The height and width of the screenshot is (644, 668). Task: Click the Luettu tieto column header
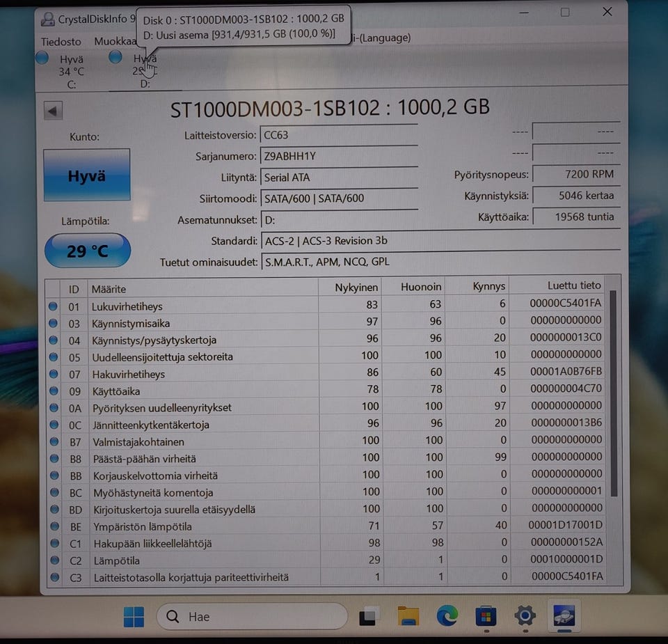[557, 285]
